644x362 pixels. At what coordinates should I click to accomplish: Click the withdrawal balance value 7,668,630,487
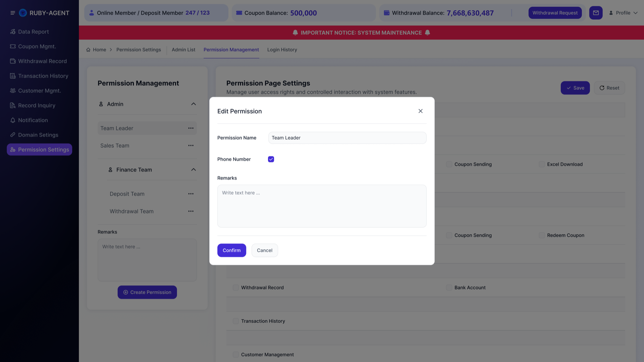pos(470,13)
